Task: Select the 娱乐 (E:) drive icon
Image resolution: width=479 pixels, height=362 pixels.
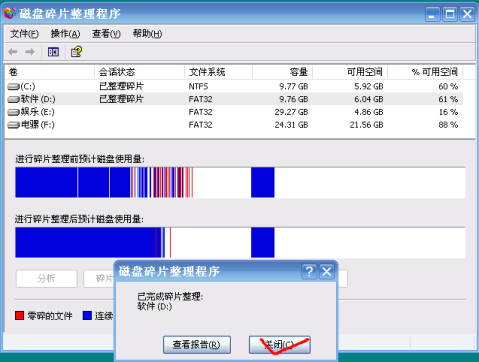Action: [x=13, y=112]
